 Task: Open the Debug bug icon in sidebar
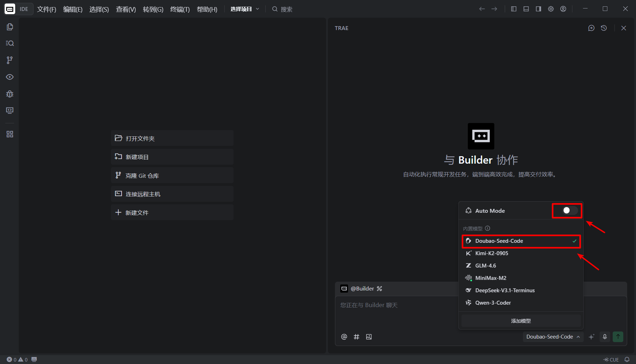10,94
